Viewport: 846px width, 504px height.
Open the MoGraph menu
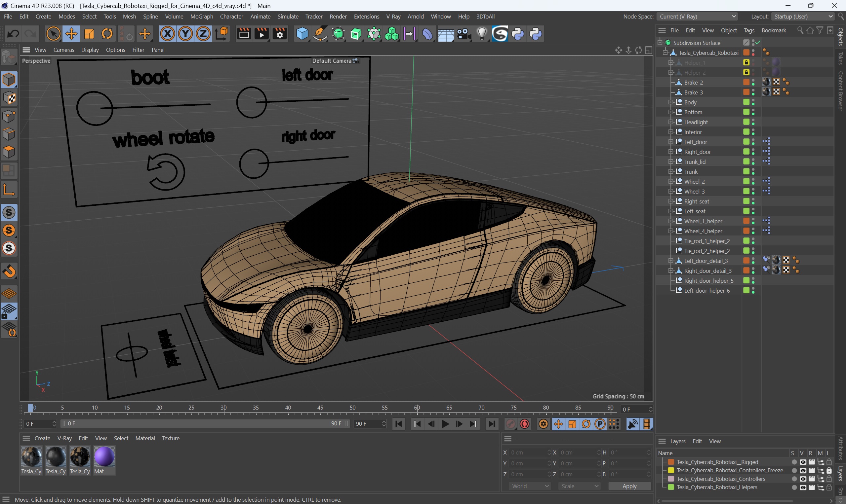tap(202, 16)
